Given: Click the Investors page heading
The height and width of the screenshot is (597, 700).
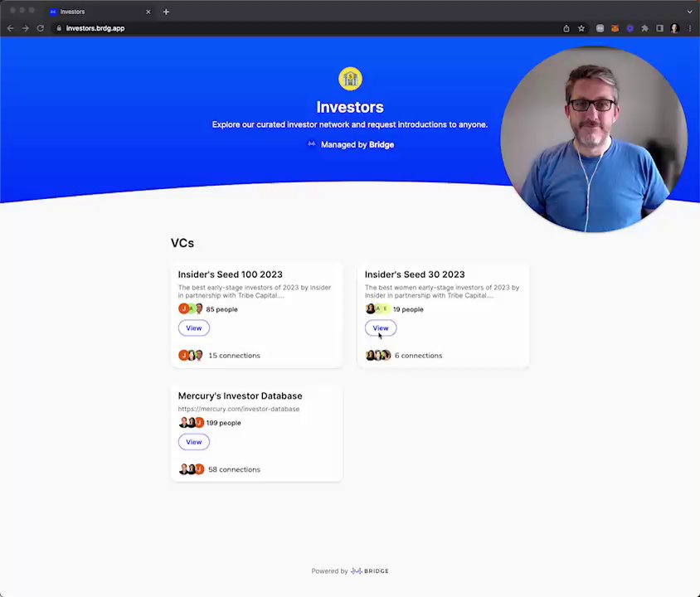Looking at the screenshot, I should (x=350, y=107).
